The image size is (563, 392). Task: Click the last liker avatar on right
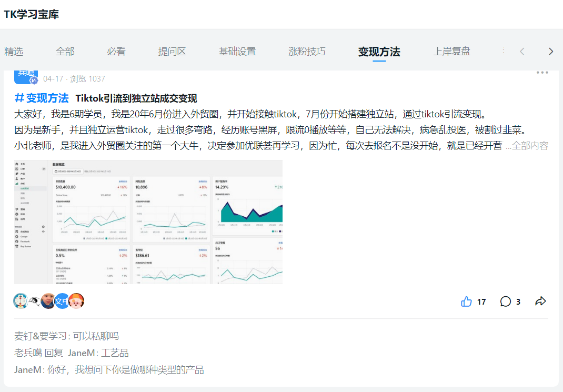tap(76, 301)
